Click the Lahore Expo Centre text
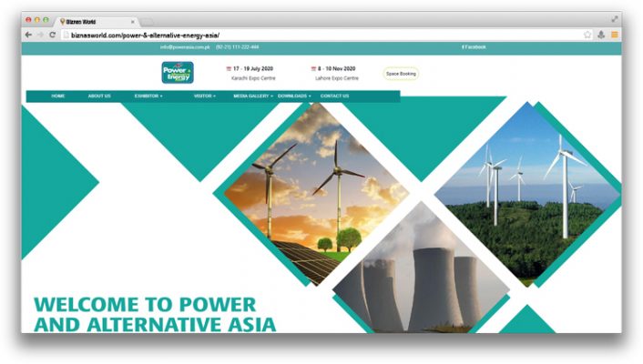This screenshot has height=364, width=643. [337, 78]
